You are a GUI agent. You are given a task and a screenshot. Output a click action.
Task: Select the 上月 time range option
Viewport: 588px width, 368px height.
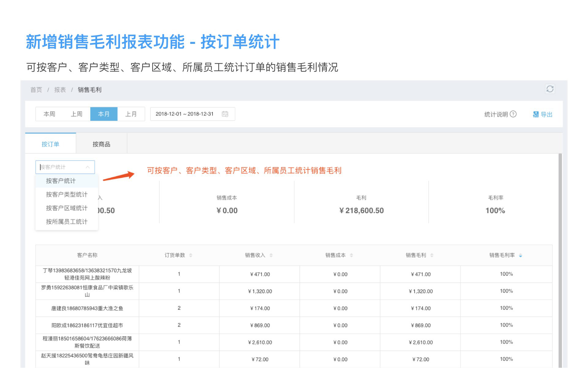(131, 114)
